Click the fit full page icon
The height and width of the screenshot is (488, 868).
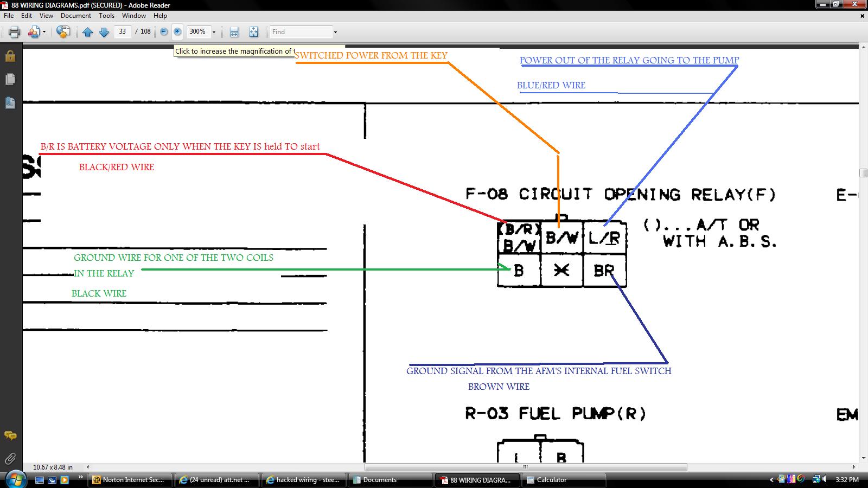[x=253, y=32]
